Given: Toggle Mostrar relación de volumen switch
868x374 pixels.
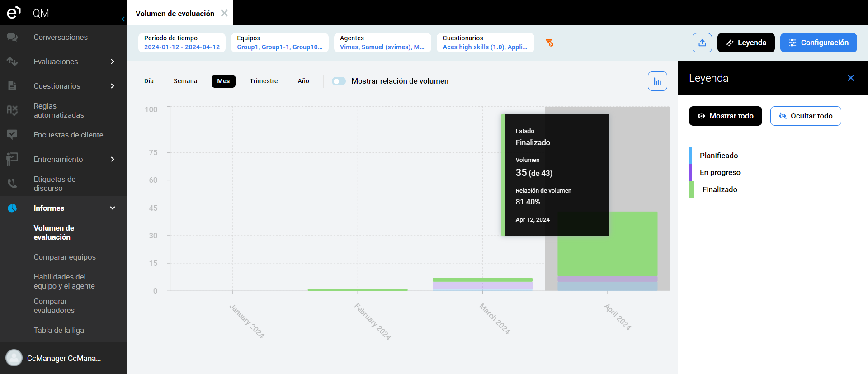Looking at the screenshot, I should pos(339,81).
